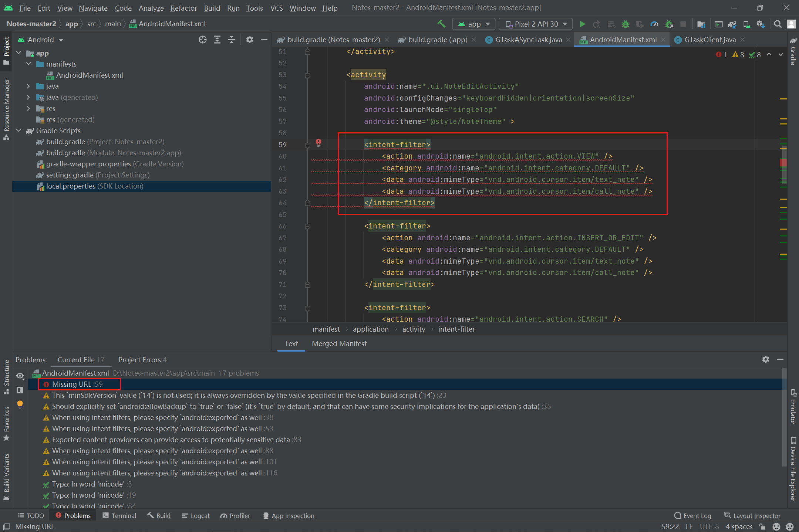
Task: Switch to the Merged Manifest tab
Action: (338, 343)
